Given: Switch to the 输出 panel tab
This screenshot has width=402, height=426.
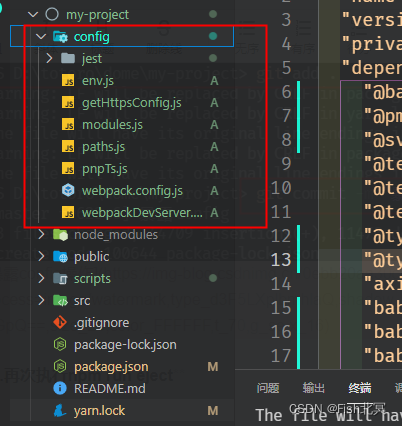Looking at the screenshot, I should tap(314, 388).
